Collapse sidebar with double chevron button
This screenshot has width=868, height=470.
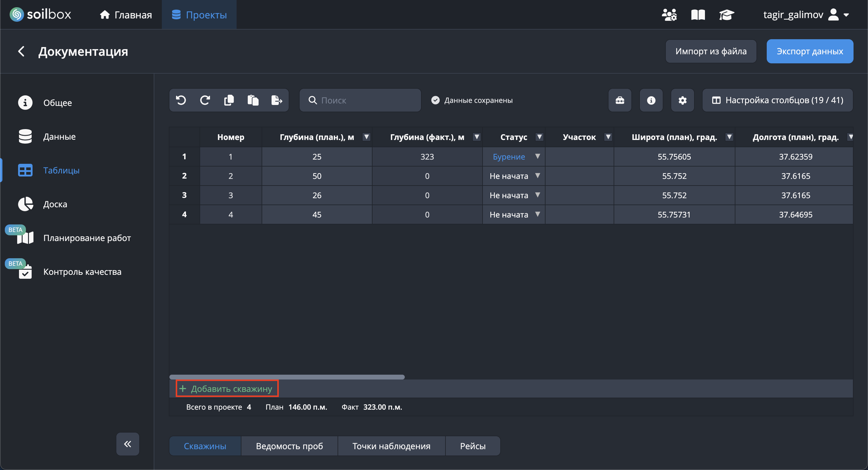[x=128, y=444]
